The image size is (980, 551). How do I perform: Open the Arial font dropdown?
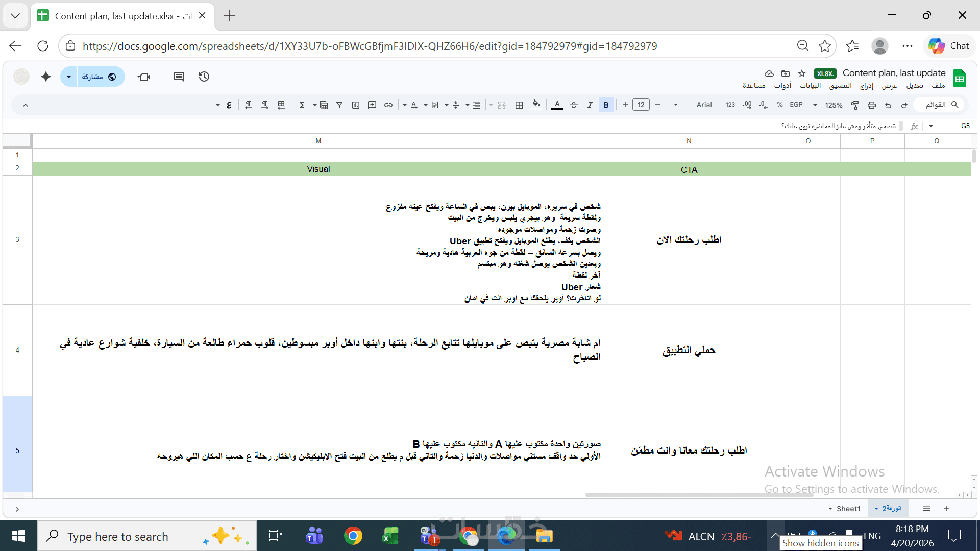click(x=703, y=105)
